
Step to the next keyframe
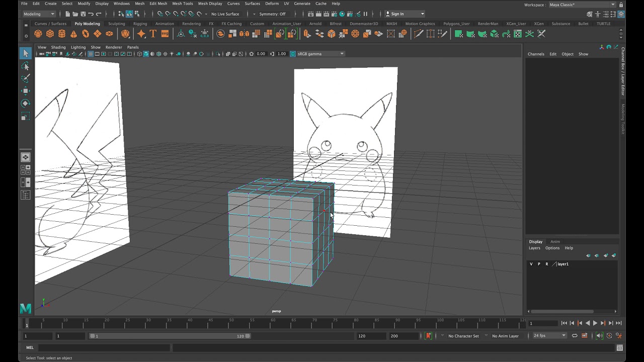[x=603, y=323]
